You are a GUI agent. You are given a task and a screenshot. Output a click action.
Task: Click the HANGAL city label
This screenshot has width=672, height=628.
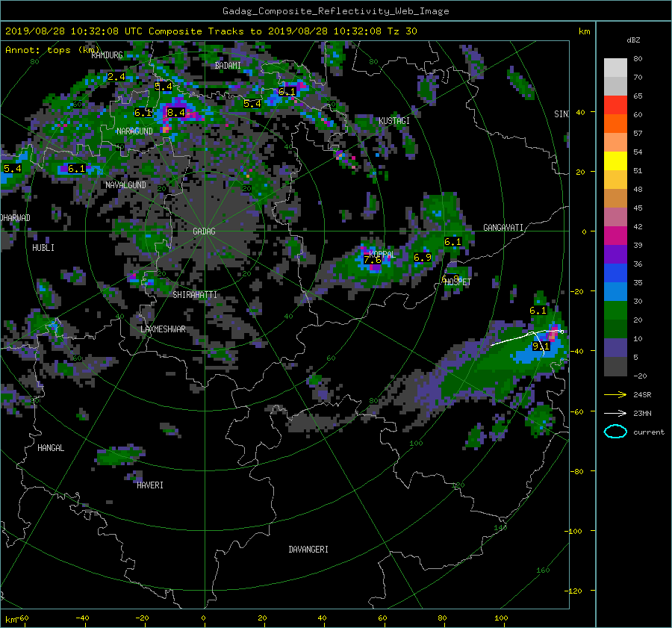[51, 448]
